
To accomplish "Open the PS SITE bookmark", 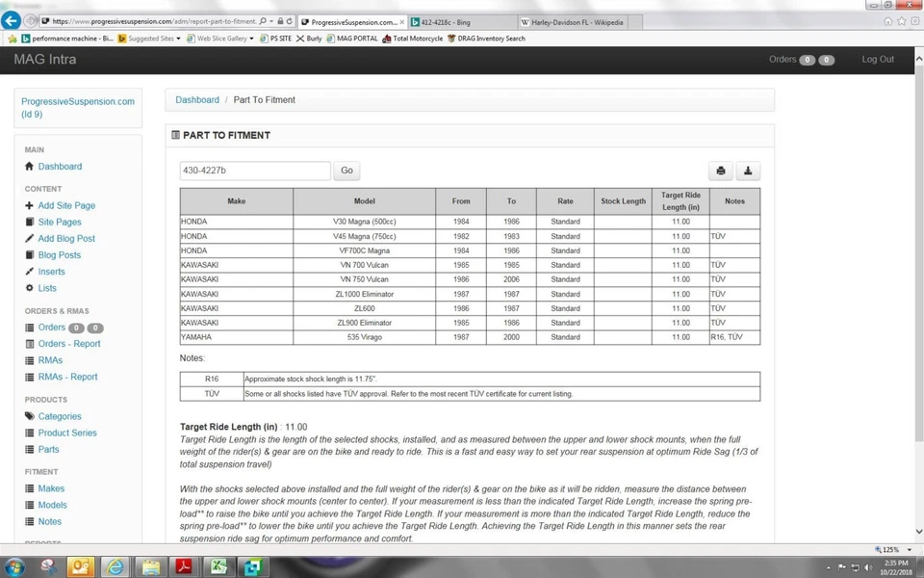I will coord(276,39).
